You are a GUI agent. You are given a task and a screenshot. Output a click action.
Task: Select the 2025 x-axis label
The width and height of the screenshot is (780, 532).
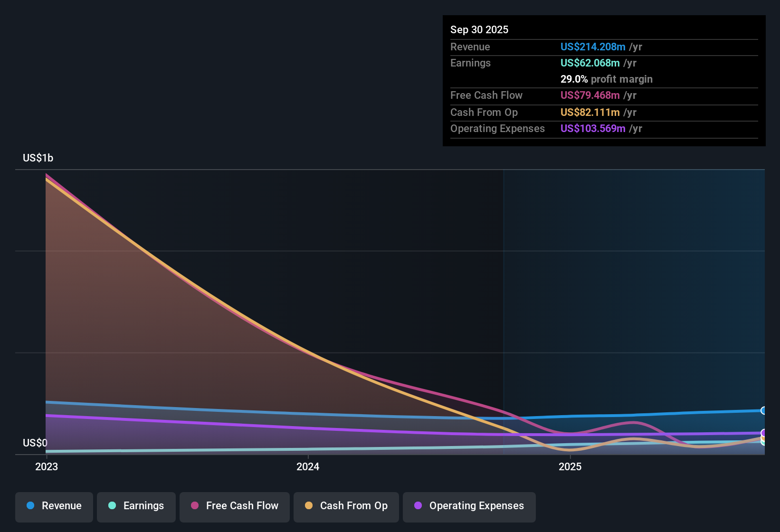coord(570,466)
